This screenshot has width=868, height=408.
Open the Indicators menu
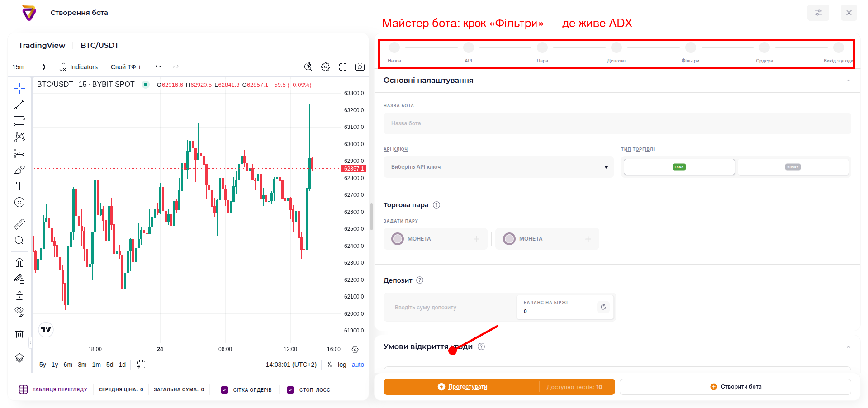pos(79,67)
